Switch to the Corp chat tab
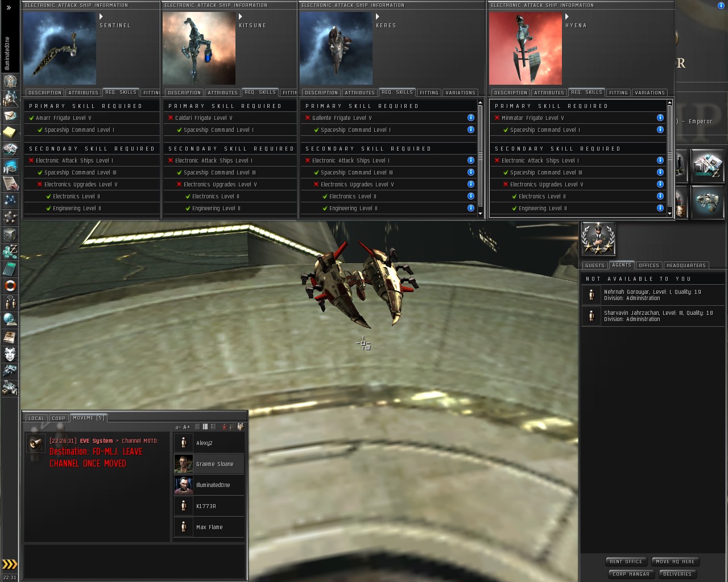728x582 pixels. point(59,418)
